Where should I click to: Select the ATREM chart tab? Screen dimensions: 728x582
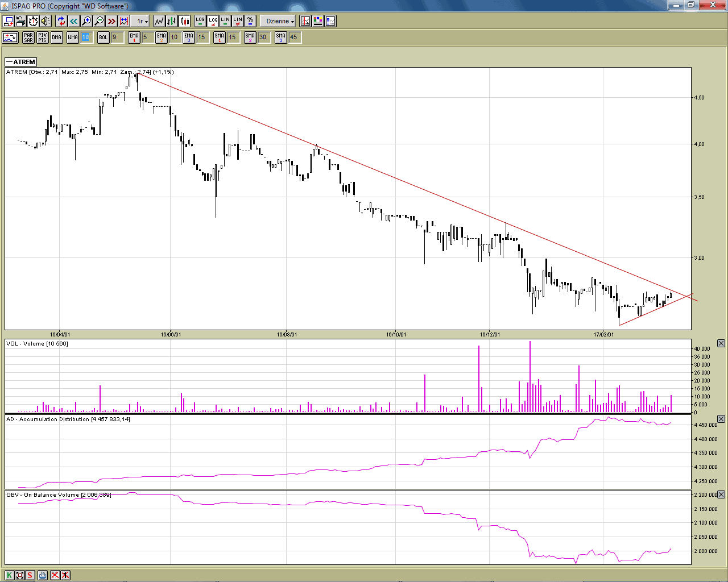(21, 62)
